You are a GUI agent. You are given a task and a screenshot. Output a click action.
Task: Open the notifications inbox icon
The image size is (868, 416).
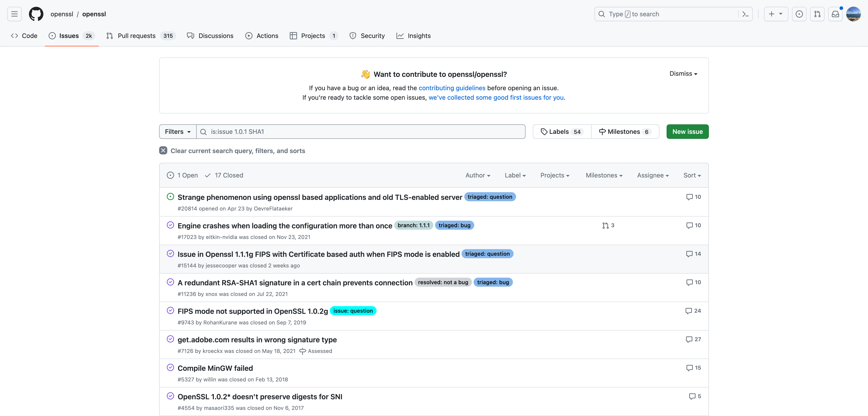coord(835,14)
